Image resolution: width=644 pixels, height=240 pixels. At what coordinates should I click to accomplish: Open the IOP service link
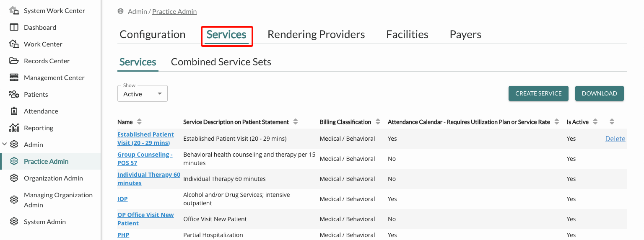(122, 199)
